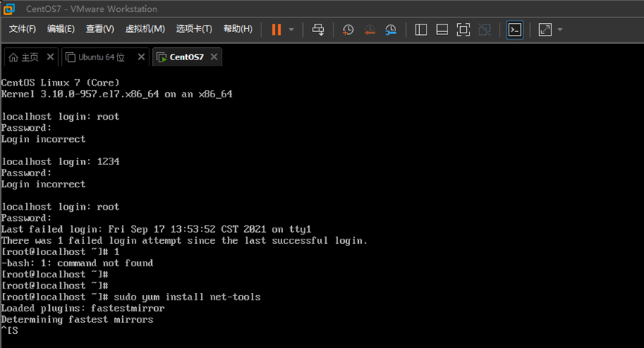Close the 主页 tab
This screenshot has height=348, width=644.
[50, 57]
